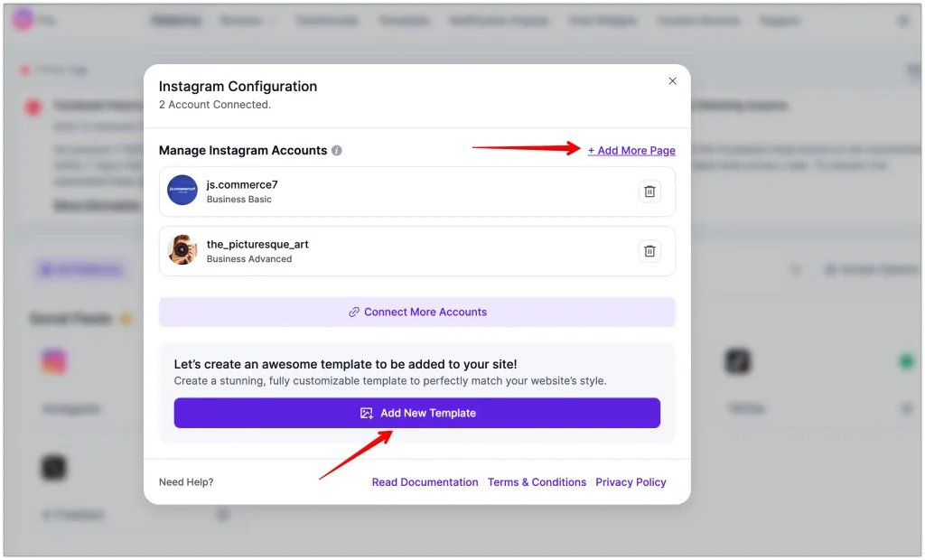Click the purple logo in background page header
Image resolution: width=925 pixels, height=560 pixels.
pos(23,19)
